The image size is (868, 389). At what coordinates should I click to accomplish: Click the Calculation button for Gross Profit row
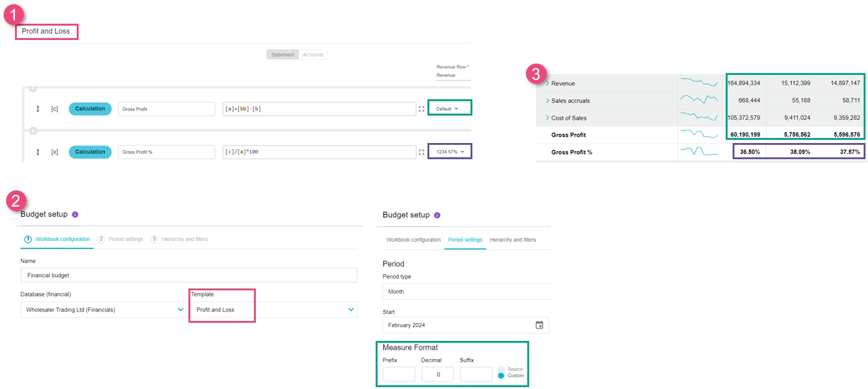pyautogui.click(x=90, y=109)
